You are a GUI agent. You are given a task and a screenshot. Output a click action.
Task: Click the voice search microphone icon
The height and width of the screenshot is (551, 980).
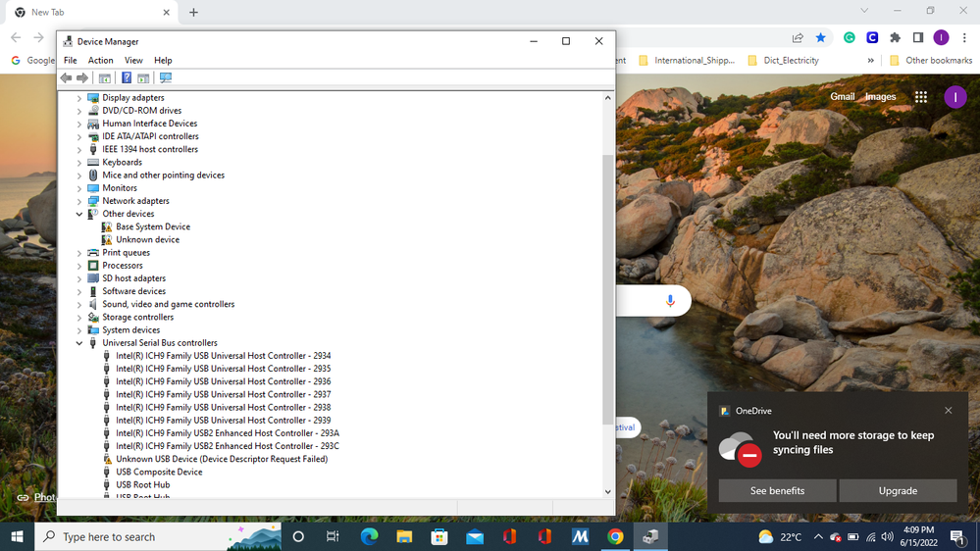[x=670, y=301]
